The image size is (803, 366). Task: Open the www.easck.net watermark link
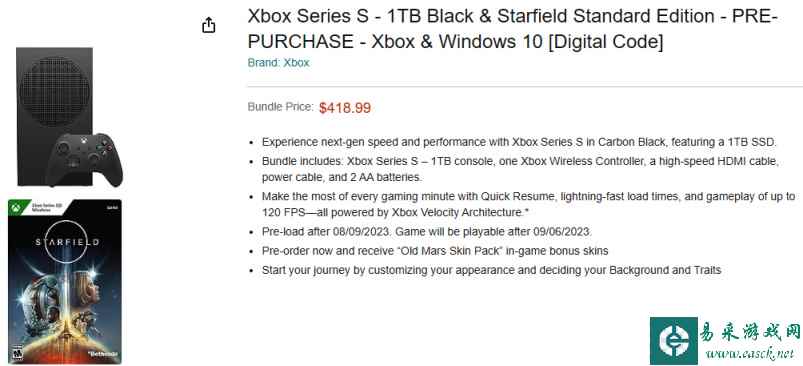[749, 353]
